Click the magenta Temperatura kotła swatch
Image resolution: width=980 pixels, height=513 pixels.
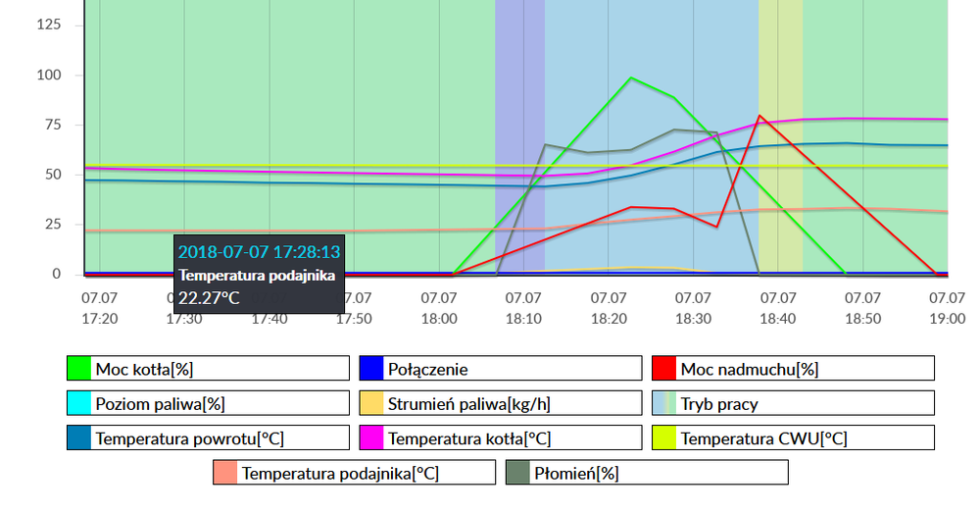point(371,437)
